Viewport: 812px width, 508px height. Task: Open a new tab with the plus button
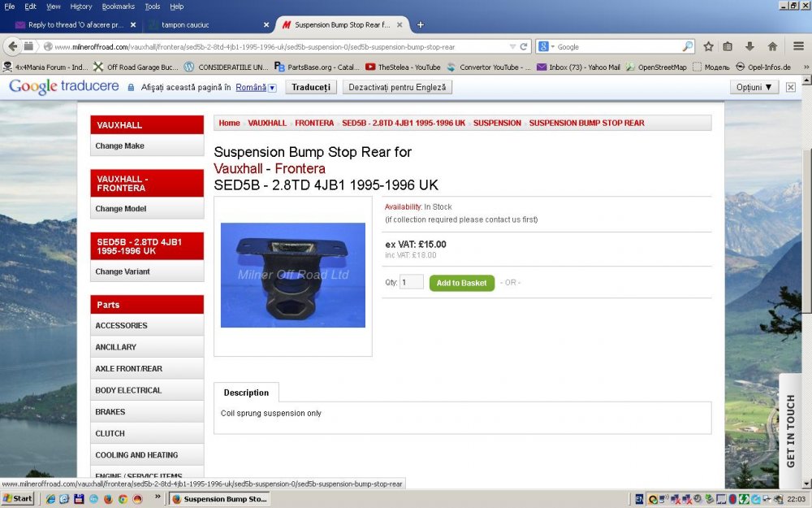point(421,25)
